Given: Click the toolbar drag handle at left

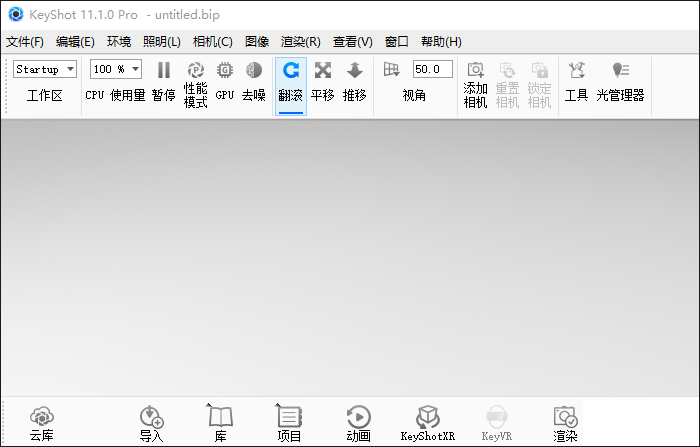Looking at the screenshot, I should [x=6, y=86].
